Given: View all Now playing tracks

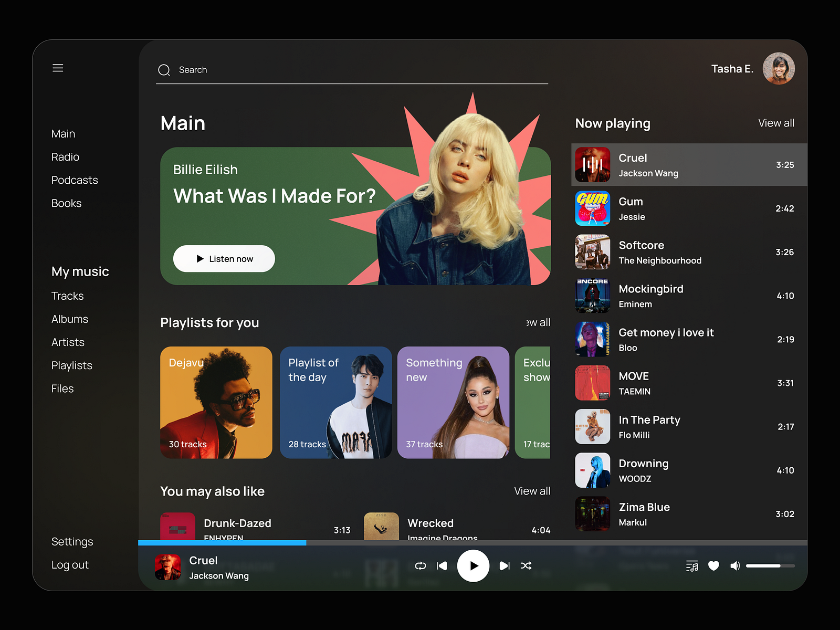Looking at the screenshot, I should click(x=776, y=123).
